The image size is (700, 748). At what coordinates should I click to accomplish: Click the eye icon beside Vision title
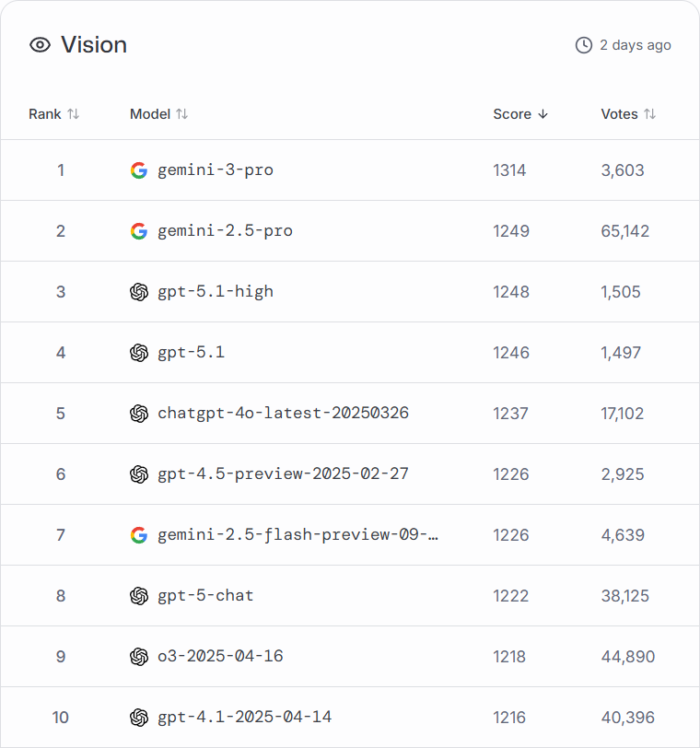coord(40,45)
